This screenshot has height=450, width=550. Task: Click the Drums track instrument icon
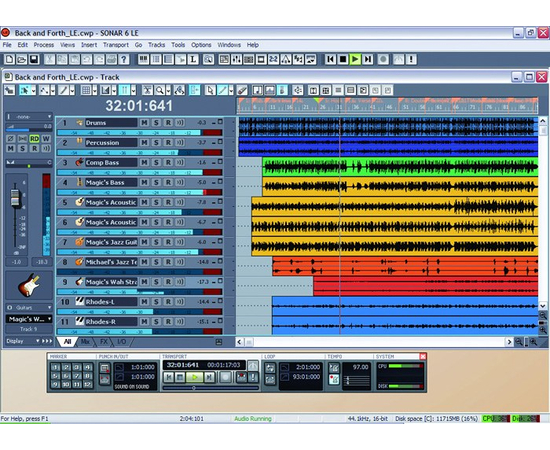click(x=80, y=122)
